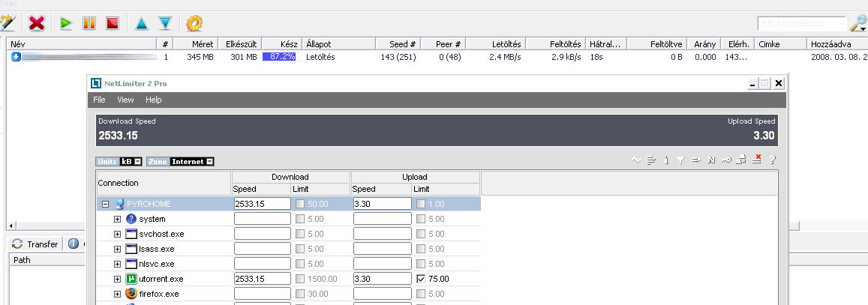Click the Állapot column header
Viewport: 868px width, 305px height.
(319, 44)
